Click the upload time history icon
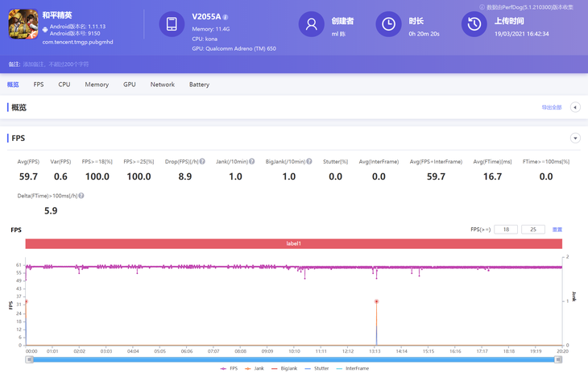The image size is (588, 373). 474,24
